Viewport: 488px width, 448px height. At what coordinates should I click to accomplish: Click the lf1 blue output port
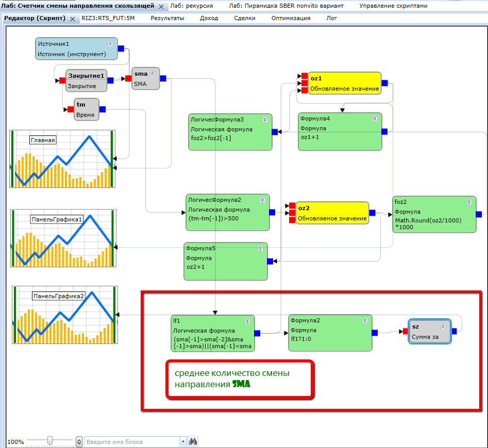pos(257,333)
